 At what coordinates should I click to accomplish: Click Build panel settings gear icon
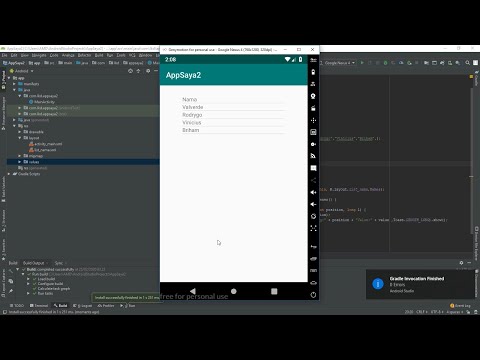pyautogui.click(x=461, y=263)
